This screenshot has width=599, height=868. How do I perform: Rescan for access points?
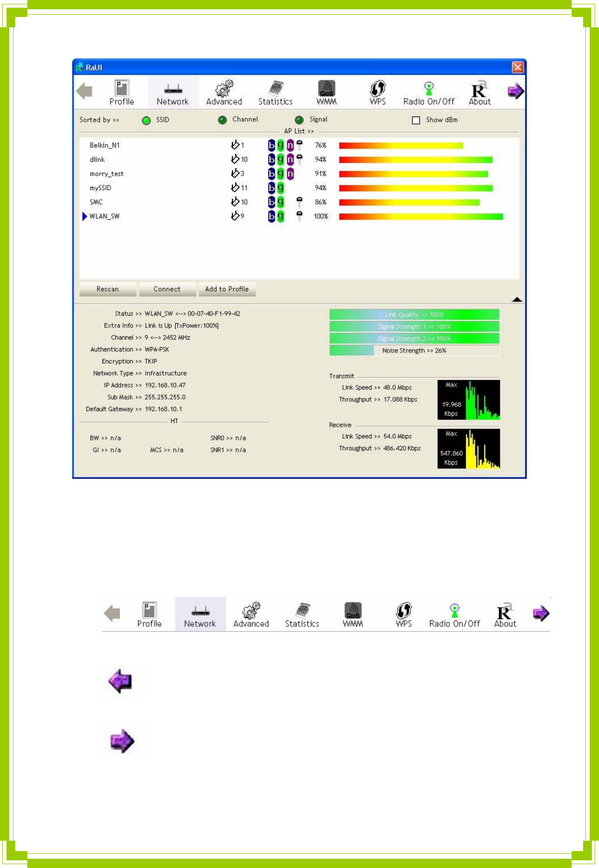click(107, 289)
